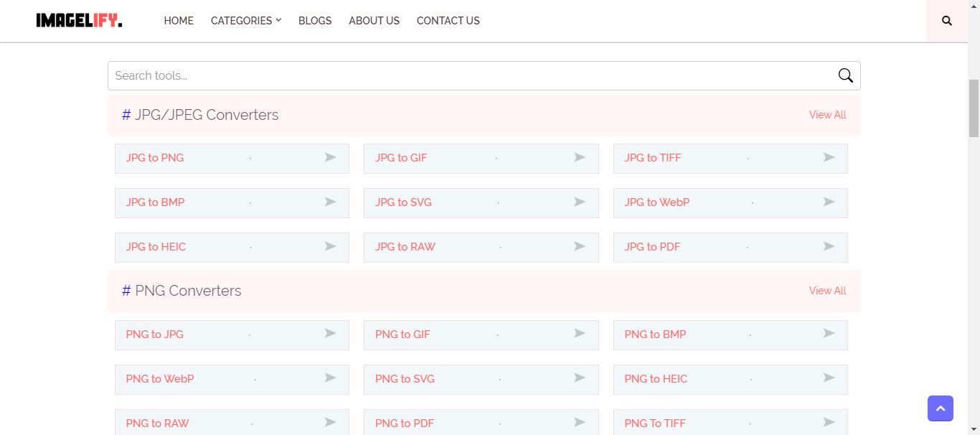Click the search icon in the top navbar

pos(946,20)
